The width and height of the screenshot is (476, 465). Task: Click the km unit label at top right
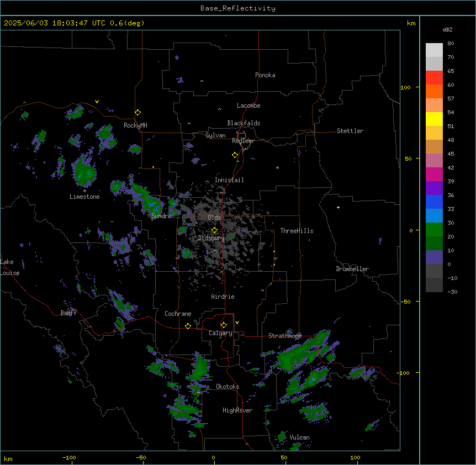[411, 23]
